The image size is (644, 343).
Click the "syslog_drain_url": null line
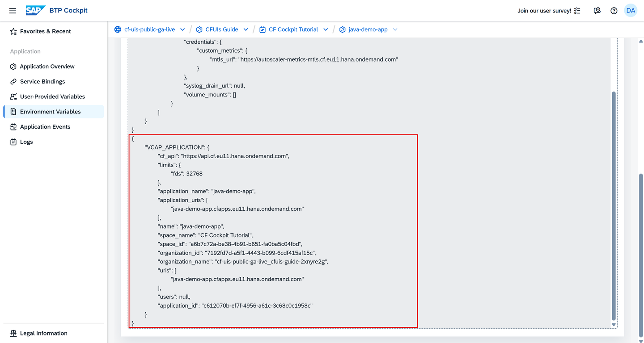(x=215, y=86)
